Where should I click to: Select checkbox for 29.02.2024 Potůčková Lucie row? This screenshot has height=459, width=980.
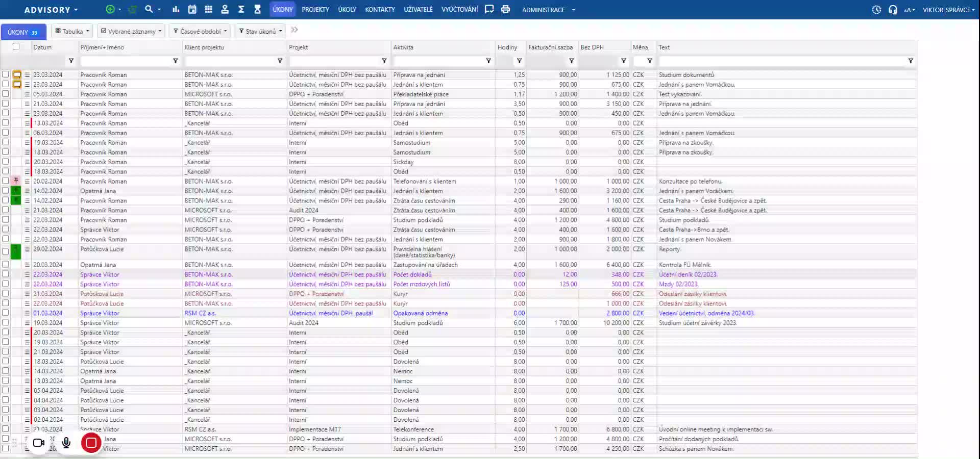click(6, 251)
